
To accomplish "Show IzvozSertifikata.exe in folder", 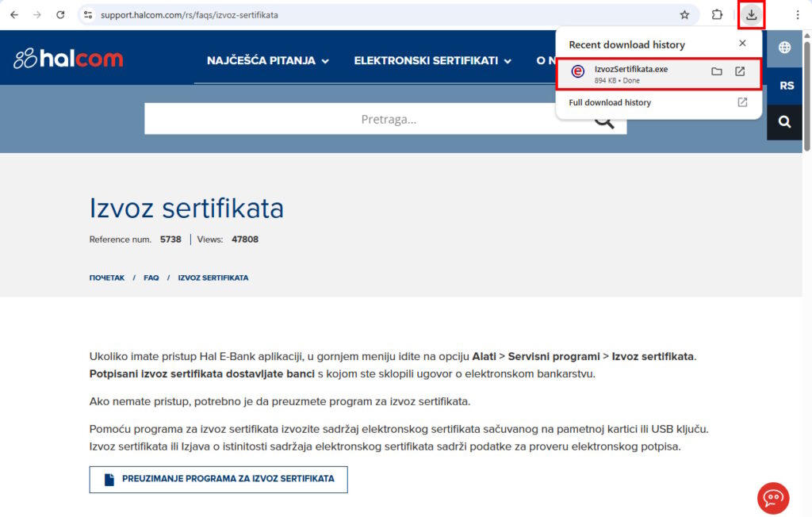I will click(717, 71).
